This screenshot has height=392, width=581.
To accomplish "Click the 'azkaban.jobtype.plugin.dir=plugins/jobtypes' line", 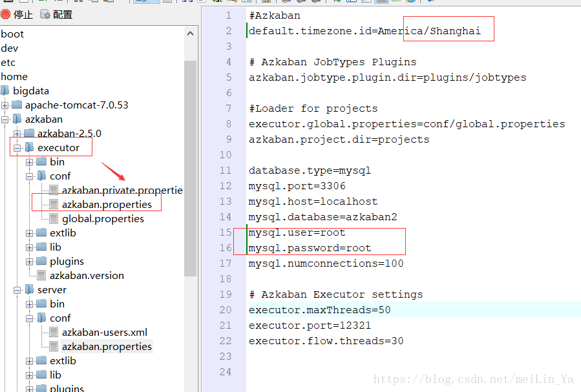I will click(387, 77).
